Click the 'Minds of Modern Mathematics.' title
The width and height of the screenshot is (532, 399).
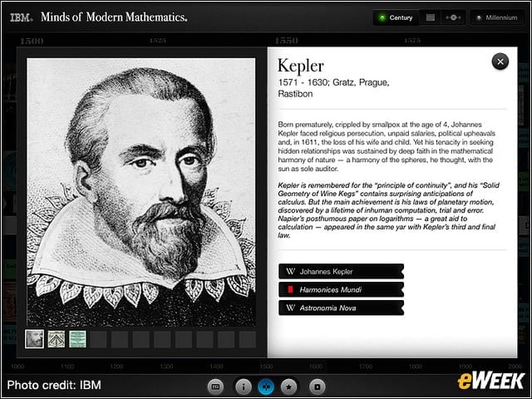tap(114, 17)
